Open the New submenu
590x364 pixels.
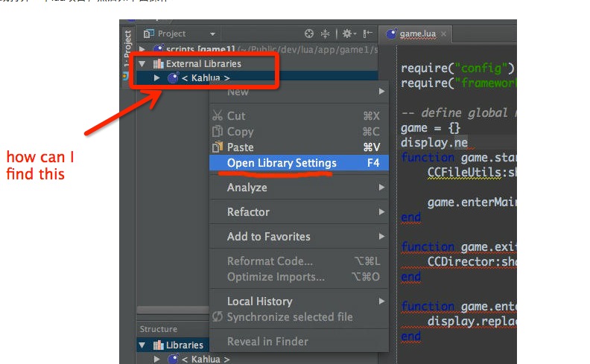point(299,92)
